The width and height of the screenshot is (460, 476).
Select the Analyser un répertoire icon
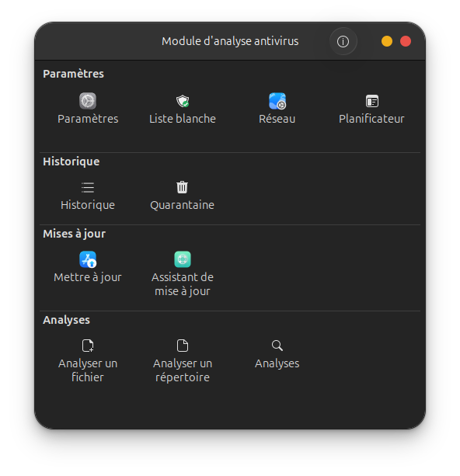(x=183, y=346)
